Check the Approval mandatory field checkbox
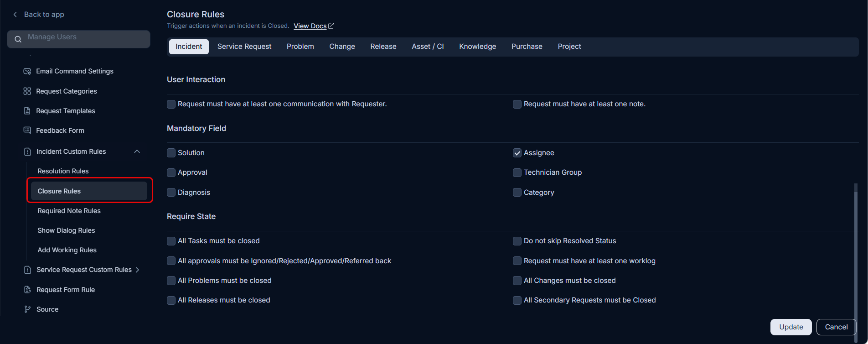 171,172
